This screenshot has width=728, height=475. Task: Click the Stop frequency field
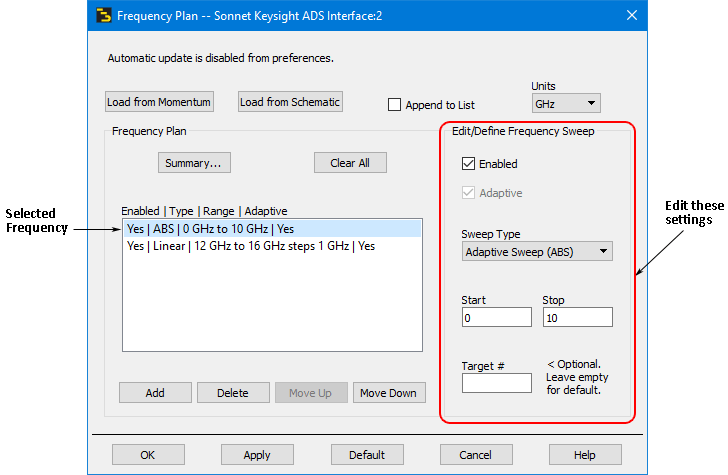578,318
